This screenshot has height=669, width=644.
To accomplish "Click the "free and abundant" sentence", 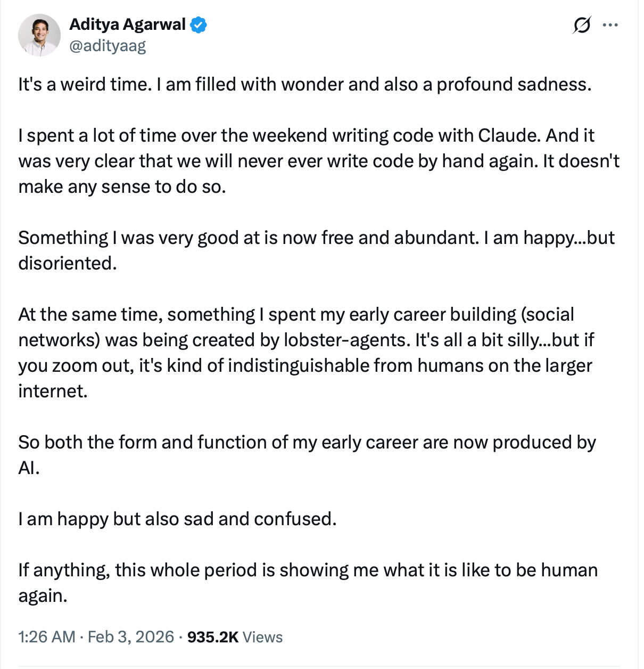I will (x=399, y=238).
